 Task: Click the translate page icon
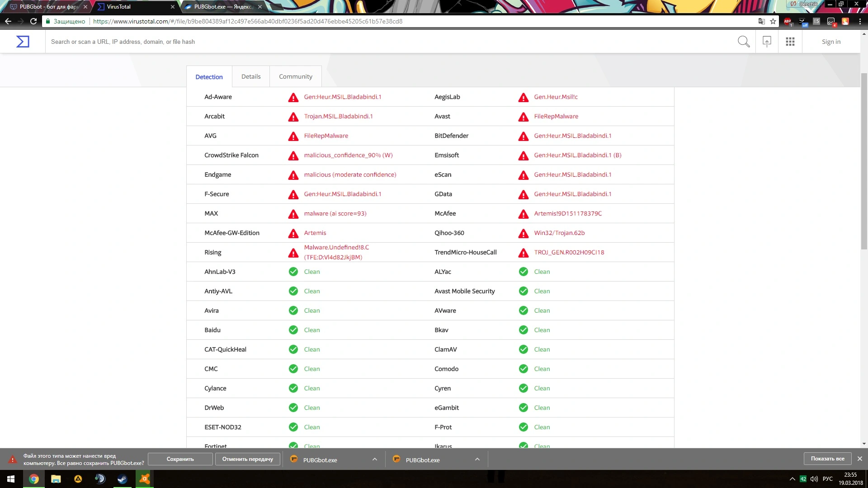pyautogui.click(x=762, y=21)
